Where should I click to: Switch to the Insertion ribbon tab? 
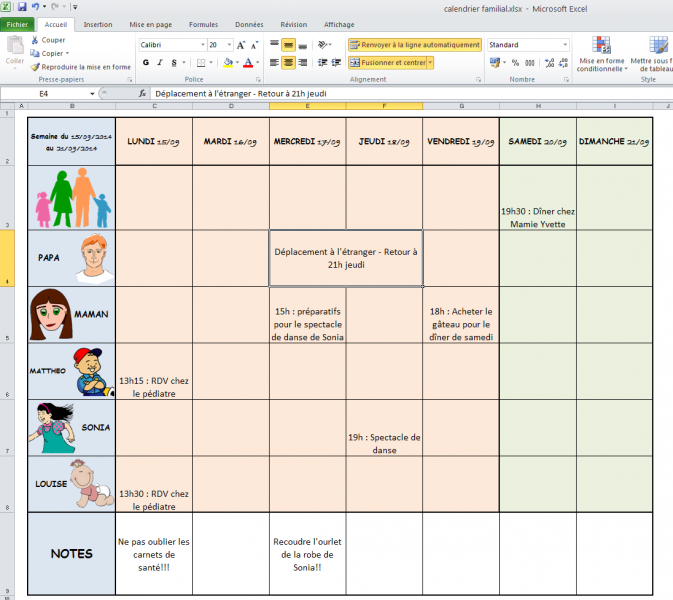(97, 24)
